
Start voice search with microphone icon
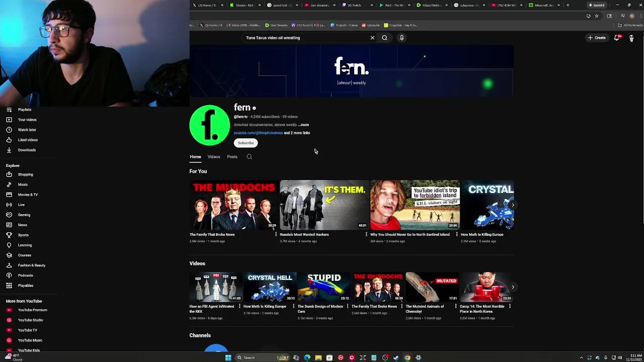pos(401,38)
